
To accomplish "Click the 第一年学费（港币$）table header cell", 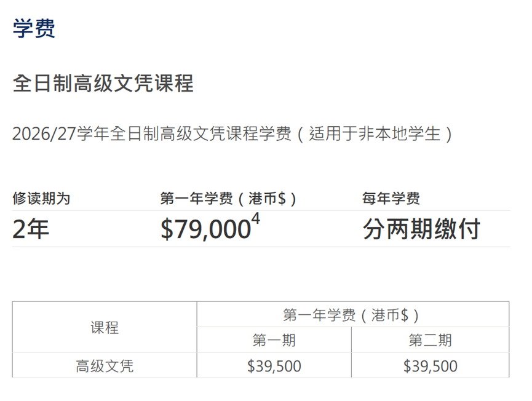I will pyautogui.click(x=352, y=315).
